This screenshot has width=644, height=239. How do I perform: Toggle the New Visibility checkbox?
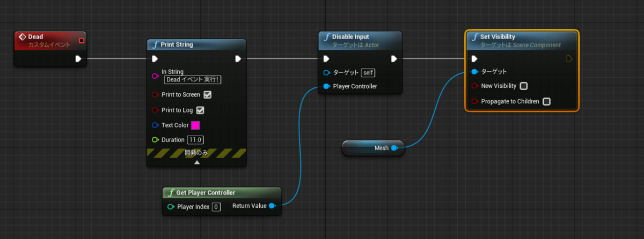[524, 86]
